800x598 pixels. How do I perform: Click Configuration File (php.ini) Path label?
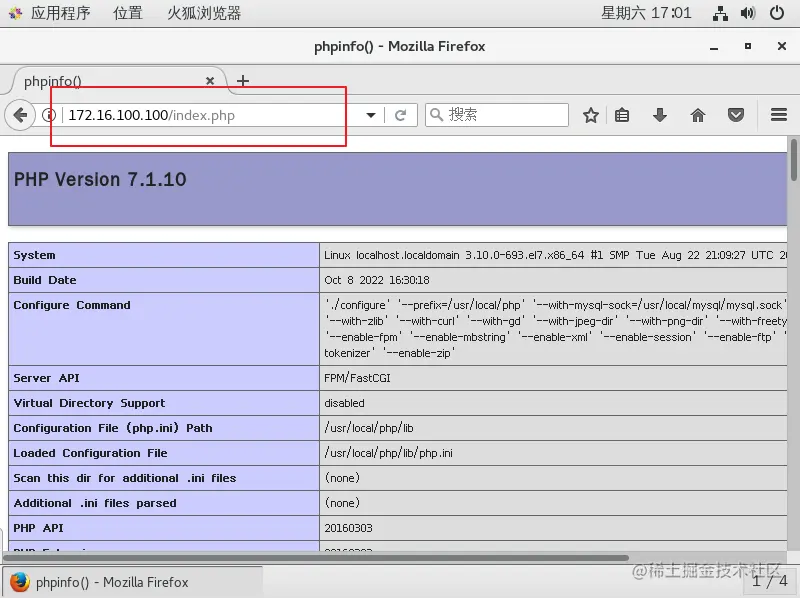click(113, 428)
